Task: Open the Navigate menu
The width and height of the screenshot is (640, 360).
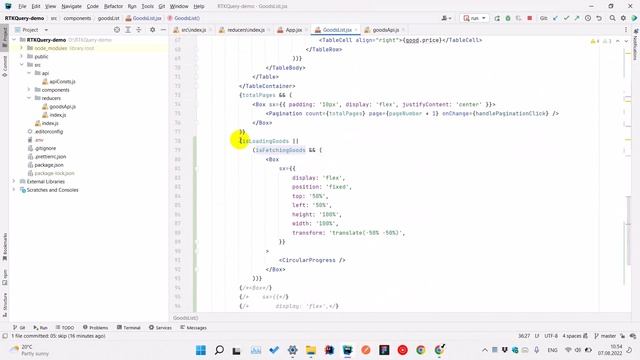Action: pos(71,7)
